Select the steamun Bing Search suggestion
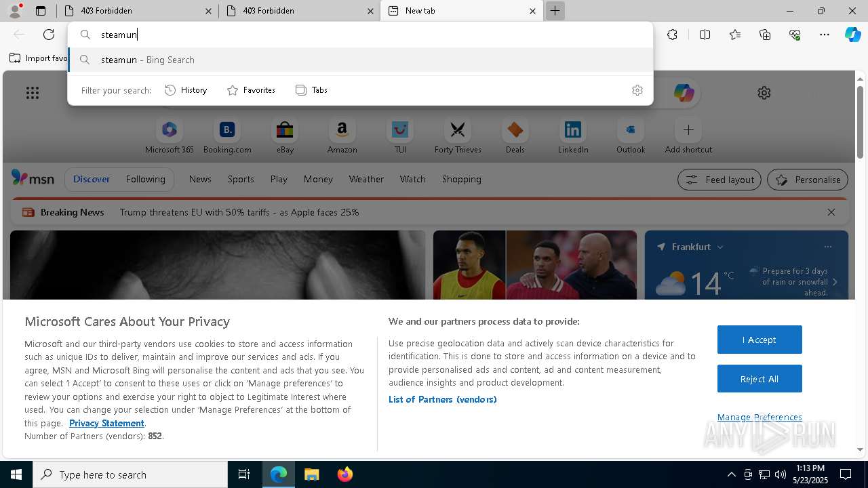The height and width of the screenshot is (488, 868). [x=361, y=60]
